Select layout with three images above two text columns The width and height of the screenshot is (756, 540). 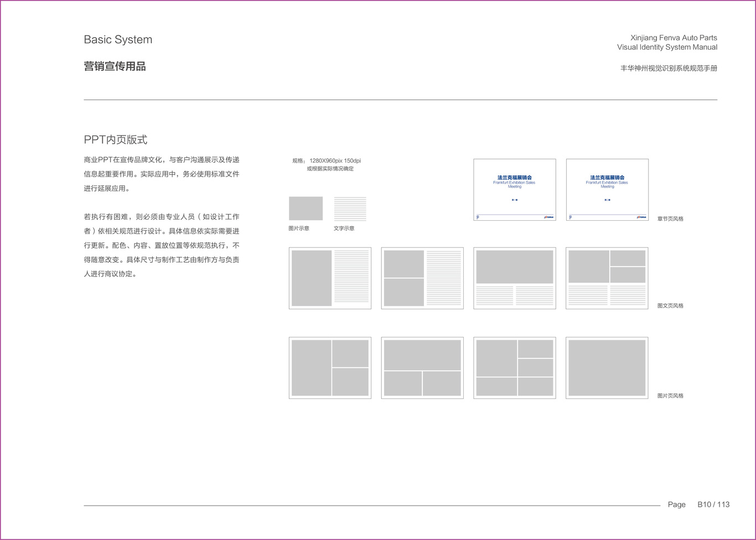pyautogui.click(x=607, y=278)
